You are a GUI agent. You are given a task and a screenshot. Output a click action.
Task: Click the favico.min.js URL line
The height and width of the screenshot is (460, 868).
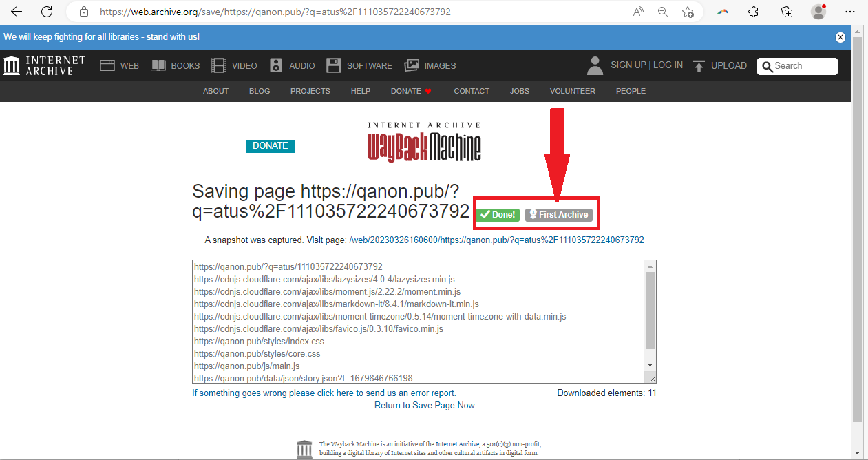click(x=319, y=329)
